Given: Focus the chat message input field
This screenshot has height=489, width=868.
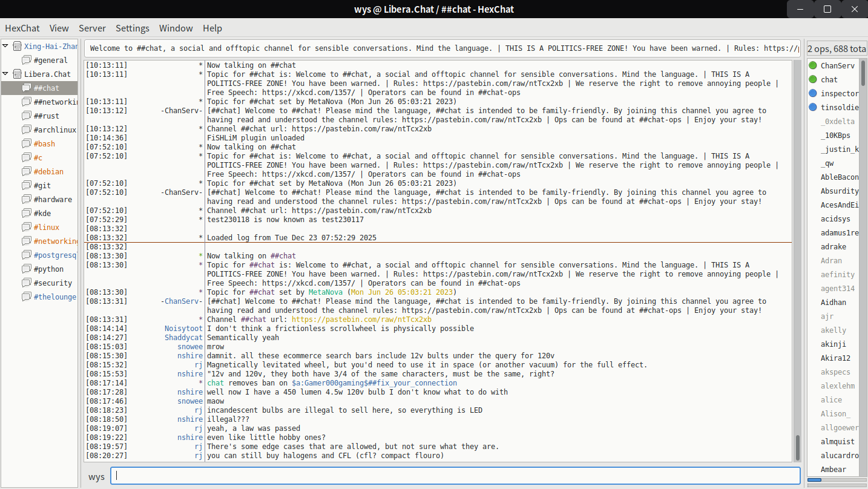Looking at the screenshot, I should pos(455,476).
